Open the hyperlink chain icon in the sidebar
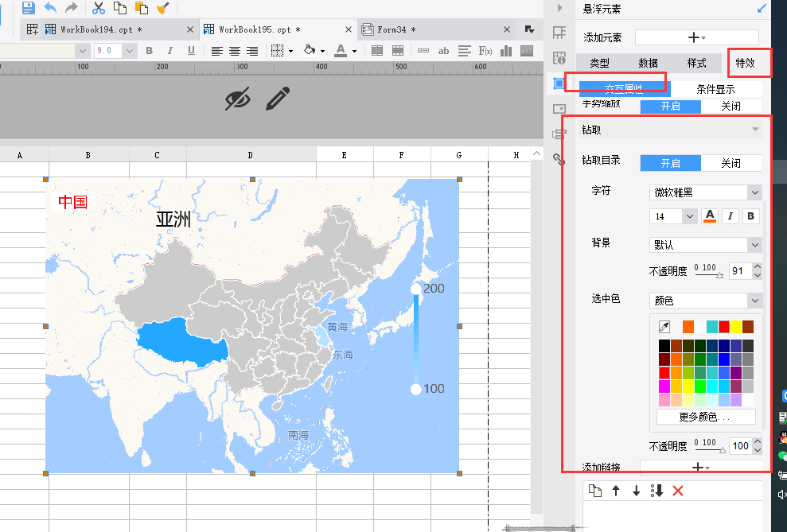 click(x=559, y=160)
